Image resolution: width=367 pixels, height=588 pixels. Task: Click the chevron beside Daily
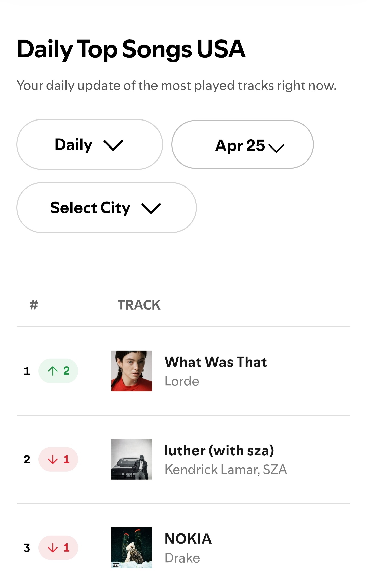point(113,145)
